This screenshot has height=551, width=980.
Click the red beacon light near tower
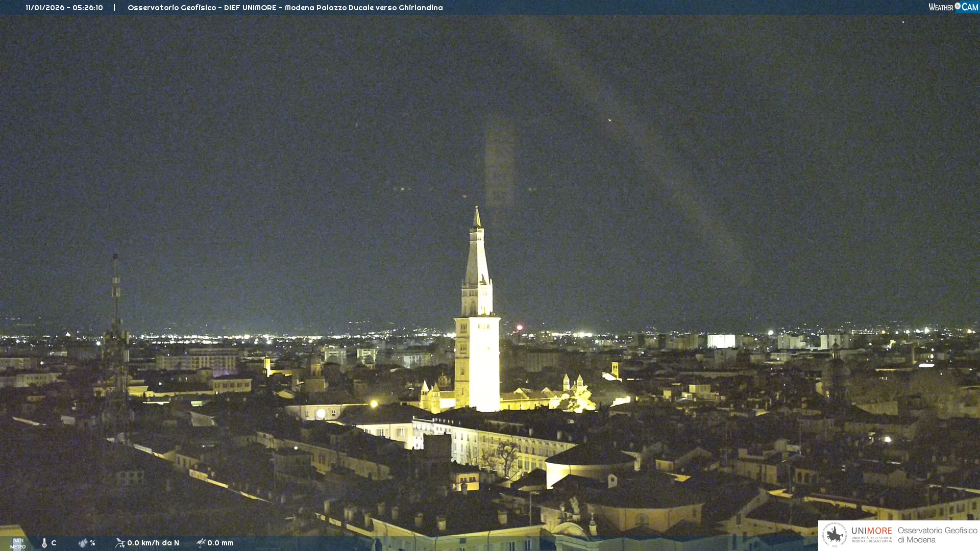click(520, 328)
